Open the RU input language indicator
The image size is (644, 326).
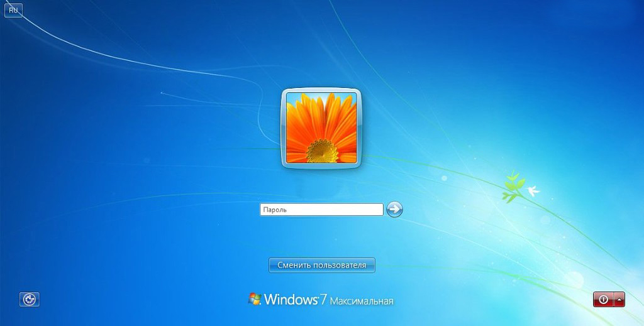click(13, 11)
